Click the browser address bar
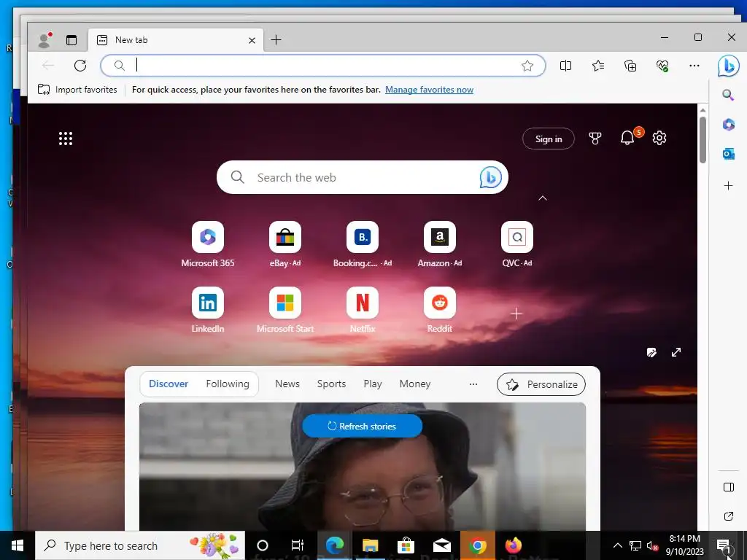Screen dimensions: 747x560 [322, 66]
